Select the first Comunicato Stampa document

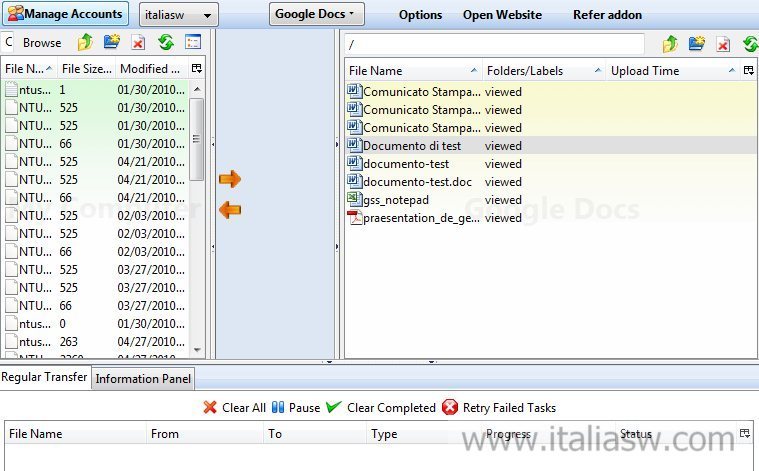click(551, 91)
